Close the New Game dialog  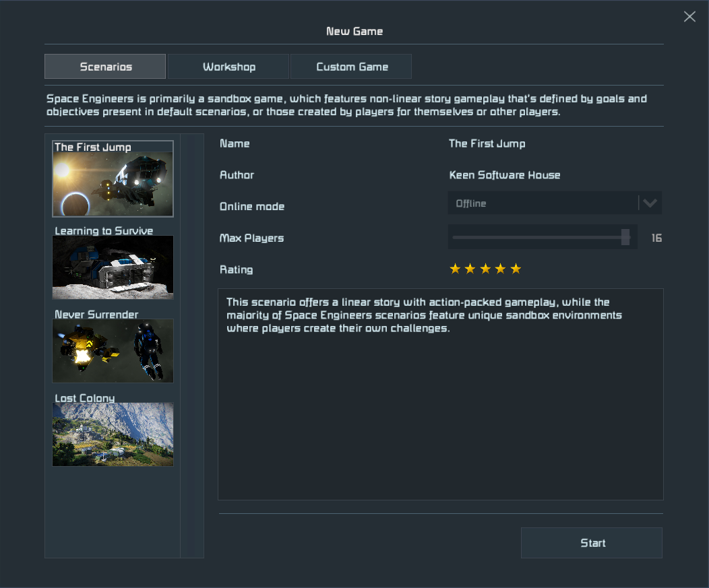(x=689, y=17)
